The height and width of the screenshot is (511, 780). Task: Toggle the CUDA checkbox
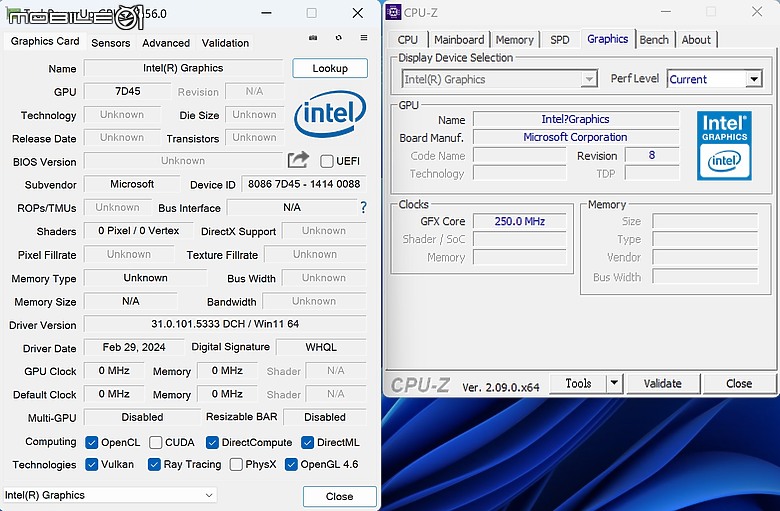pyautogui.click(x=155, y=442)
